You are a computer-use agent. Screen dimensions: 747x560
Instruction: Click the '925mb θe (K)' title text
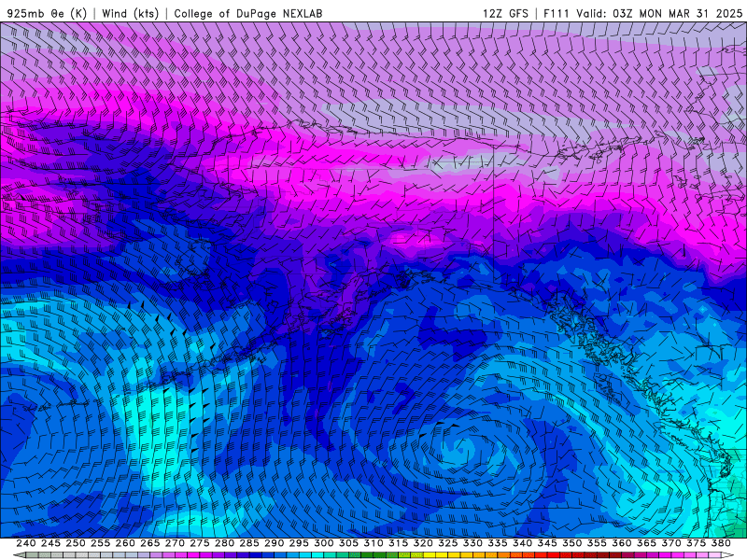coord(47,13)
